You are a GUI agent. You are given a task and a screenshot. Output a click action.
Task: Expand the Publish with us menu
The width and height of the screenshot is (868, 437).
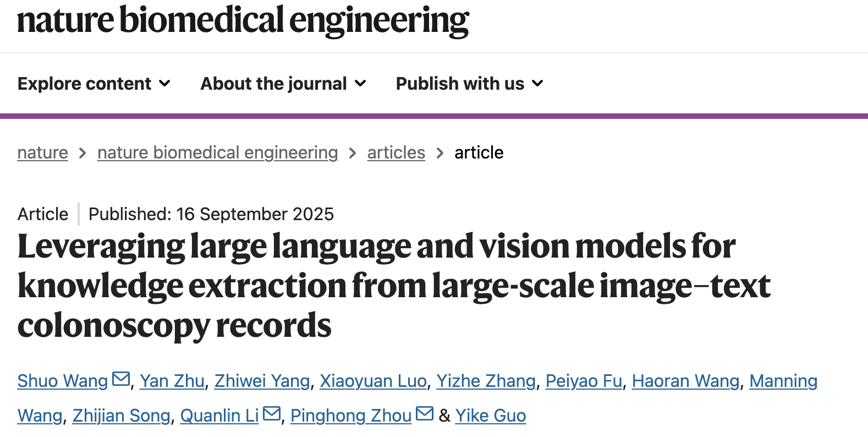(469, 84)
